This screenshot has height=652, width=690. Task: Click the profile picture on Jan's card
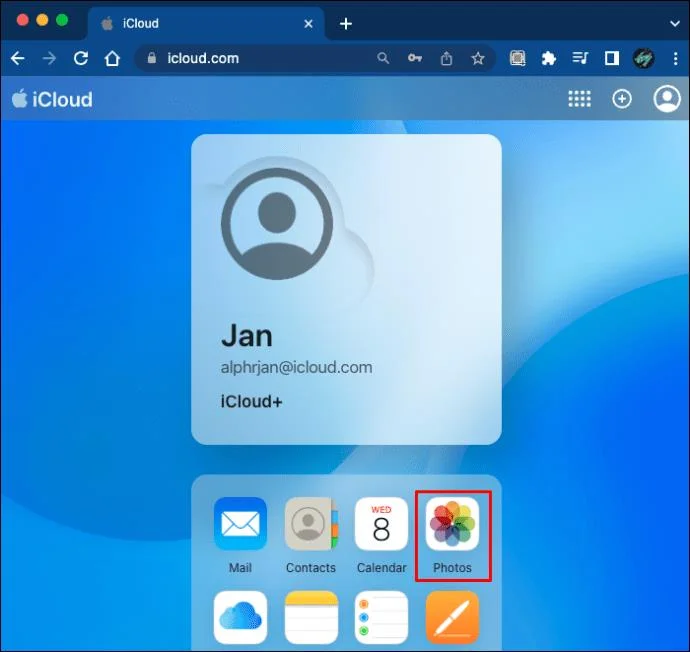[x=277, y=223]
